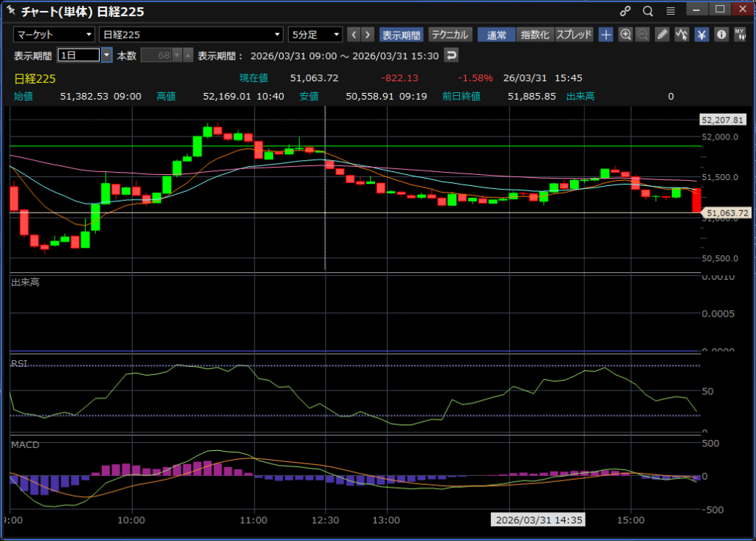This screenshot has width=756, height=541.
Task: Zoom in on the chart
Action: [x=625, y=35]
